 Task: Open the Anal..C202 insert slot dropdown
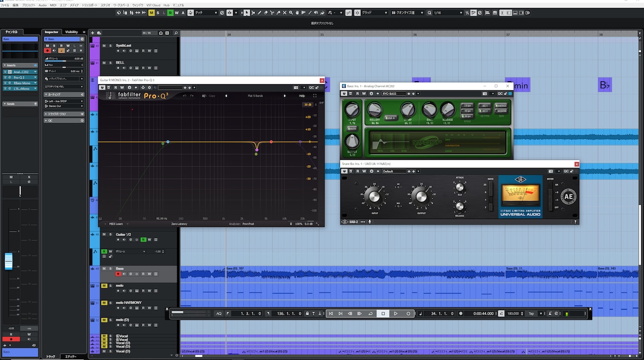click(35, 72)
